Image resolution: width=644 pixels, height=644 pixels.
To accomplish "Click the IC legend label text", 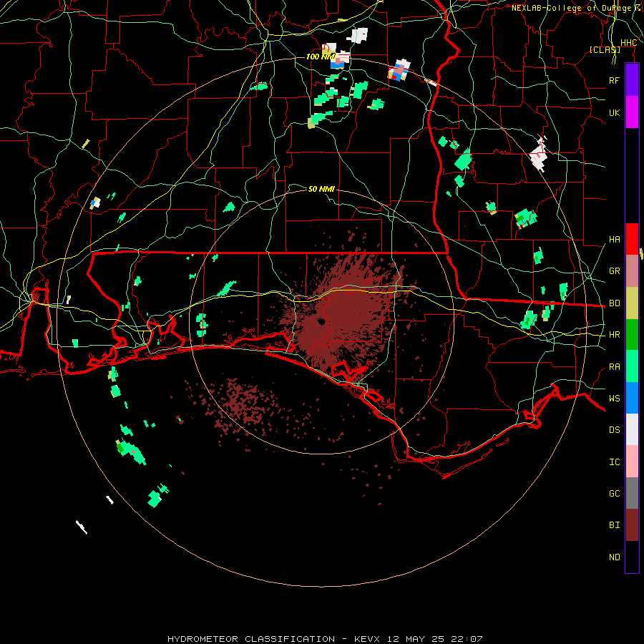I will 615,462.
